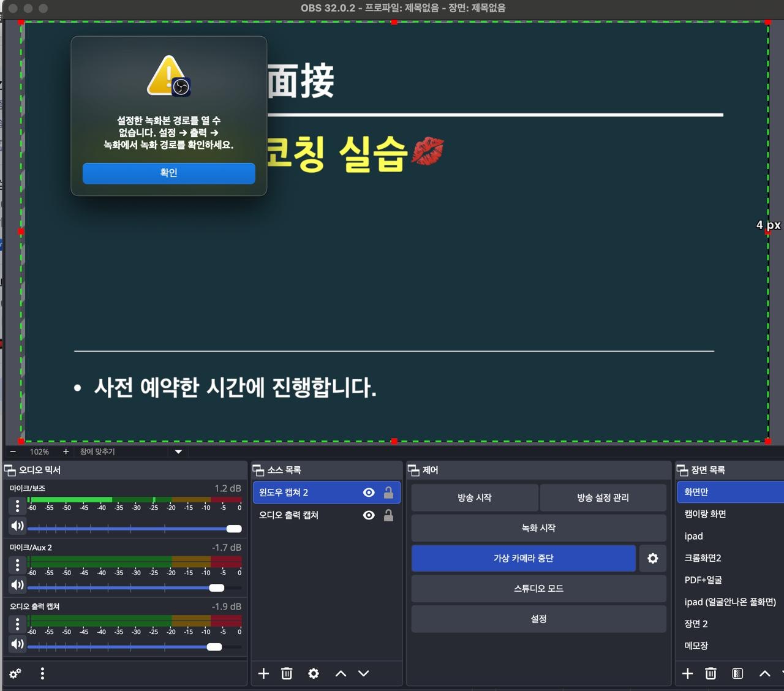Open advanced audio properties gear in mixer
Viewport: 784px width, 691px height.
15,673
